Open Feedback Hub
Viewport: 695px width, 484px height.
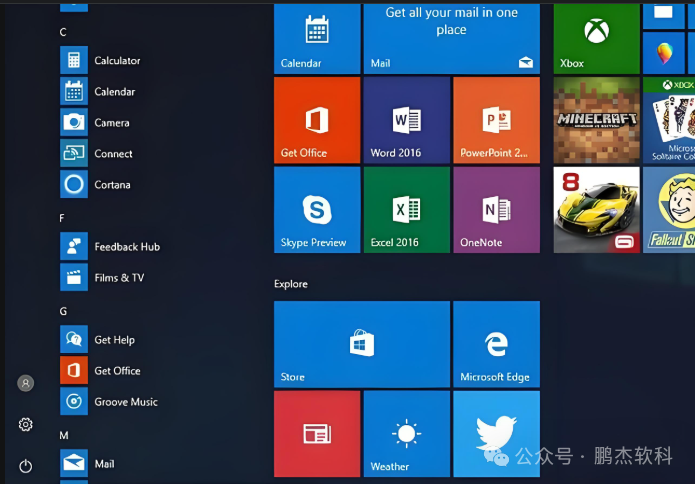click(110, 246)
